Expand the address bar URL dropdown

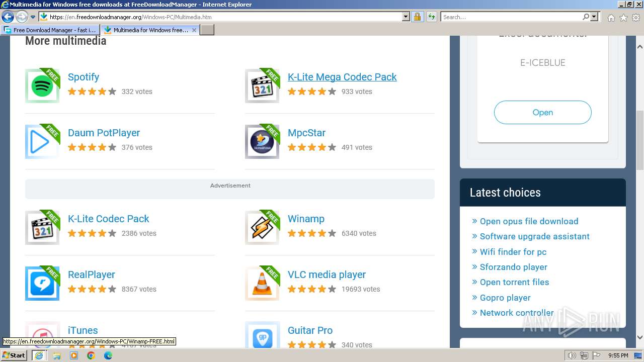coord(406,17)
